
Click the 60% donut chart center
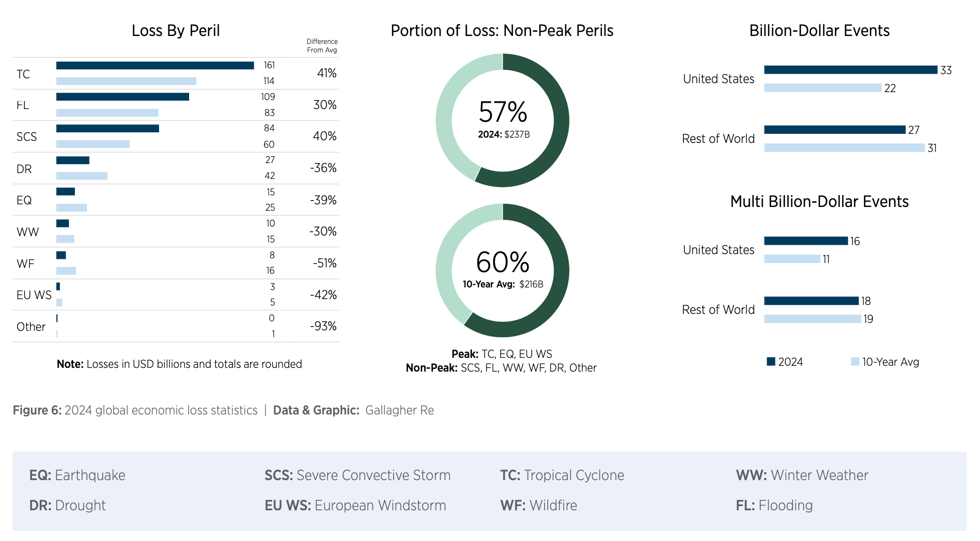[x=502, y=270]
